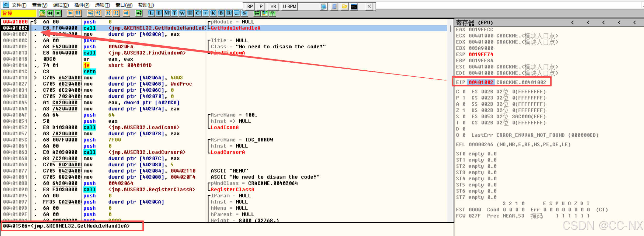Click the Trace over toolbar icon

116,13
